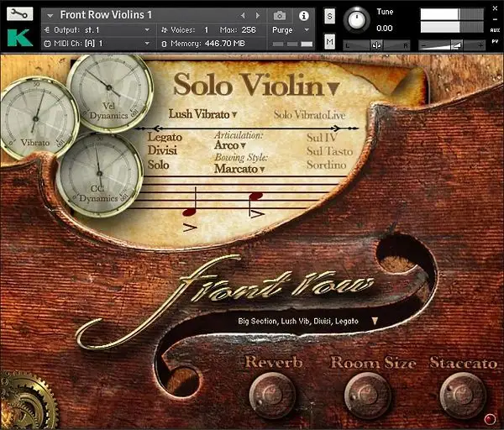Click the Staccato knob

click(461, 393)
